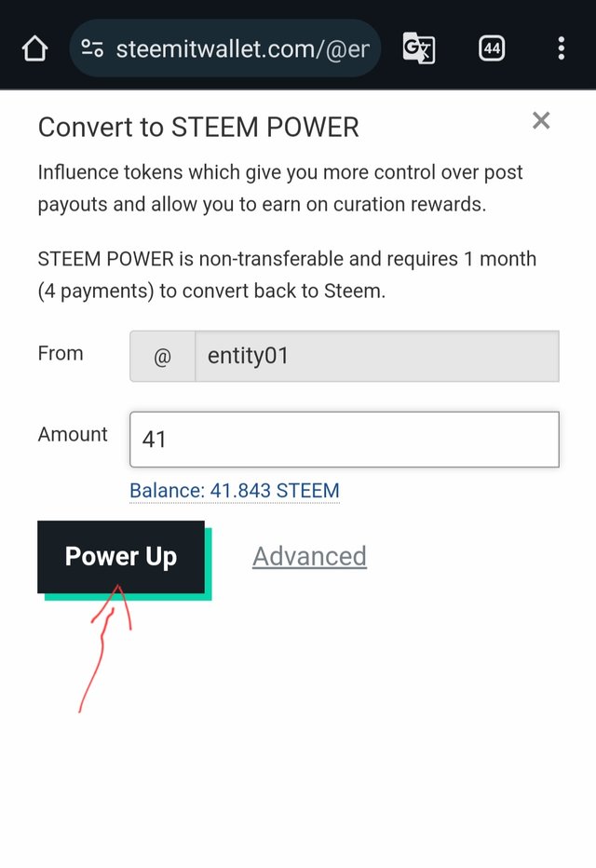
Task: Click the Influence tokens description text
Action: point(279,188)
